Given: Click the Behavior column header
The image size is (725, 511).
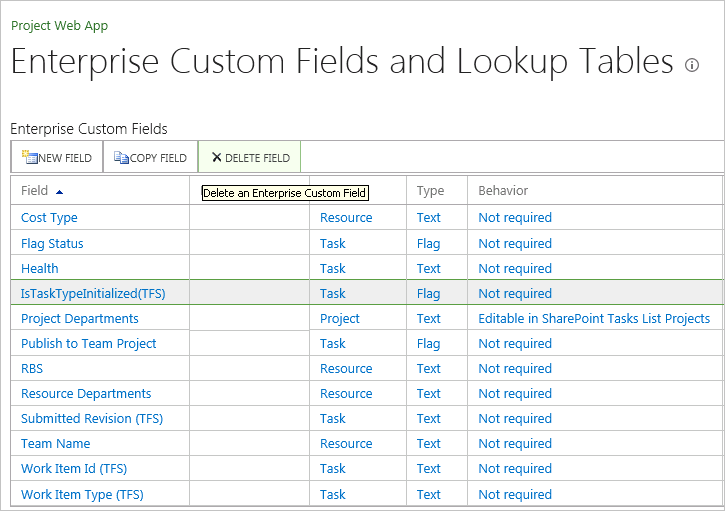Looking at the screenshot, I should (x=503, y=190).
